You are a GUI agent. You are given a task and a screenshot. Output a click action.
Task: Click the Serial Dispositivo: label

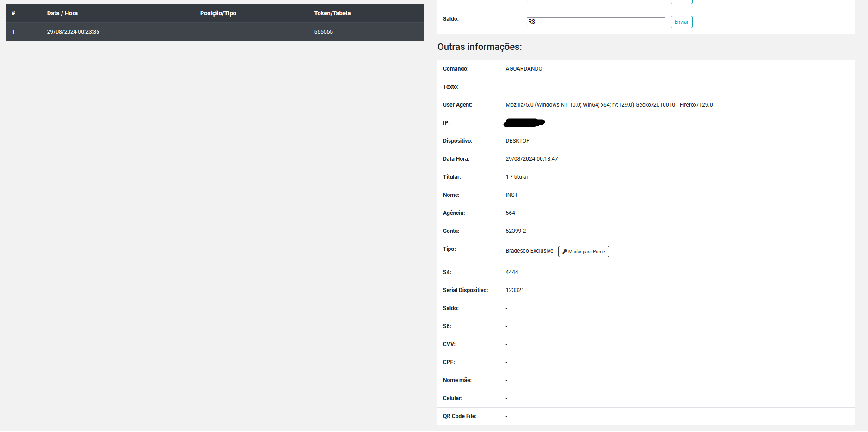[465, 290]
